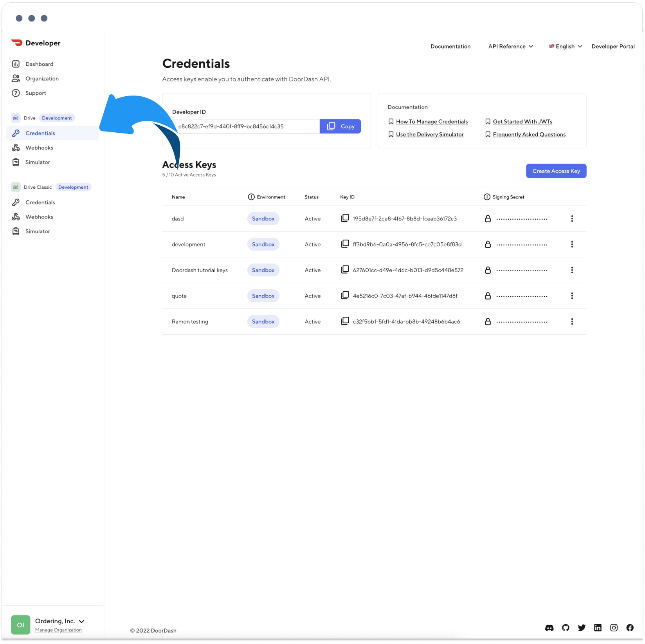
Task: Click the DoorDash Developer logo
Action: point(36,43)
